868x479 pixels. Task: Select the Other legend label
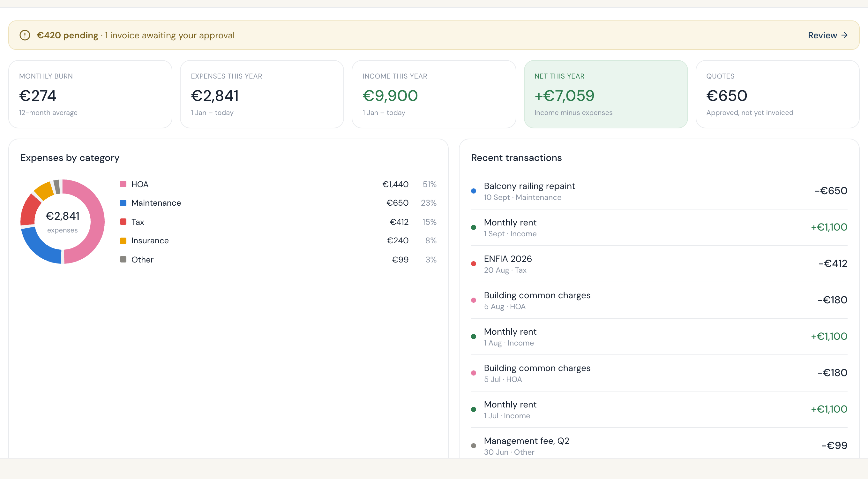[x=142, y=260]
